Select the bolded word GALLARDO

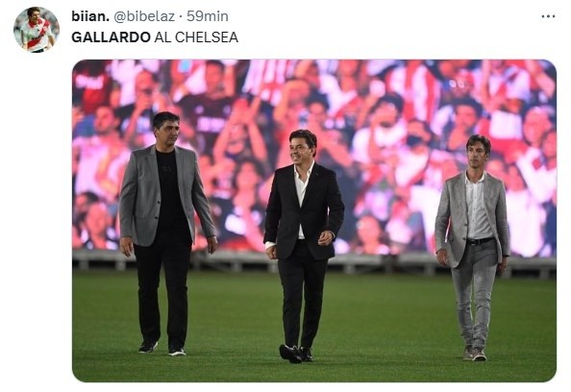[111, 37]
